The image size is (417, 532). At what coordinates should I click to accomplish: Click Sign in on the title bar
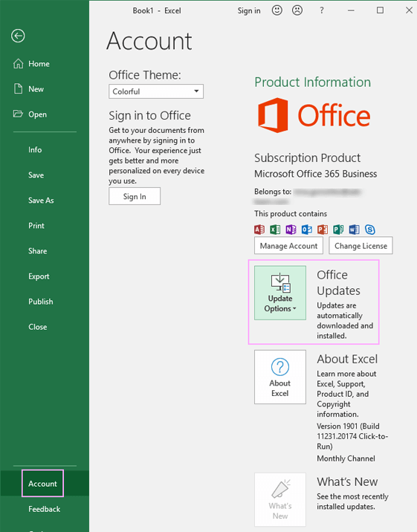tap(249, 10)
